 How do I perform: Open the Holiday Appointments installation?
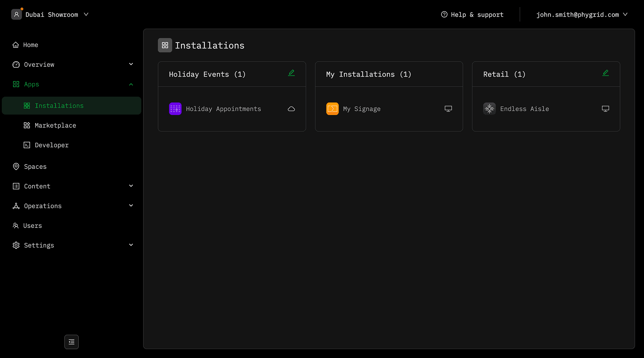point(223,109)
